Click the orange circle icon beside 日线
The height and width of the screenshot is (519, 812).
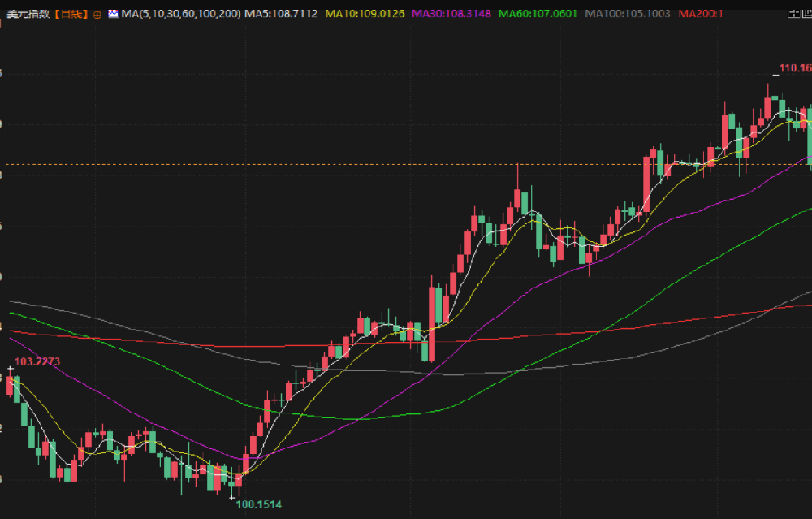[97, 15]
